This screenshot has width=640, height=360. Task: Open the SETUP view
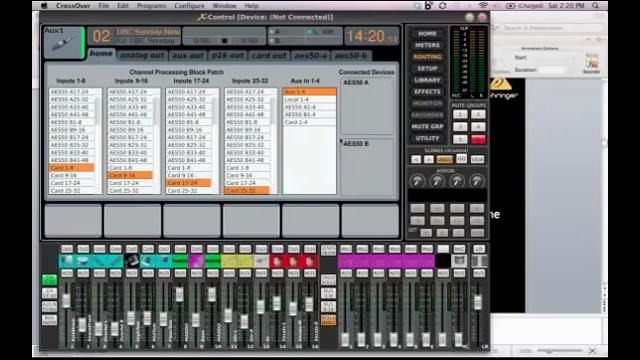[427, 69]
